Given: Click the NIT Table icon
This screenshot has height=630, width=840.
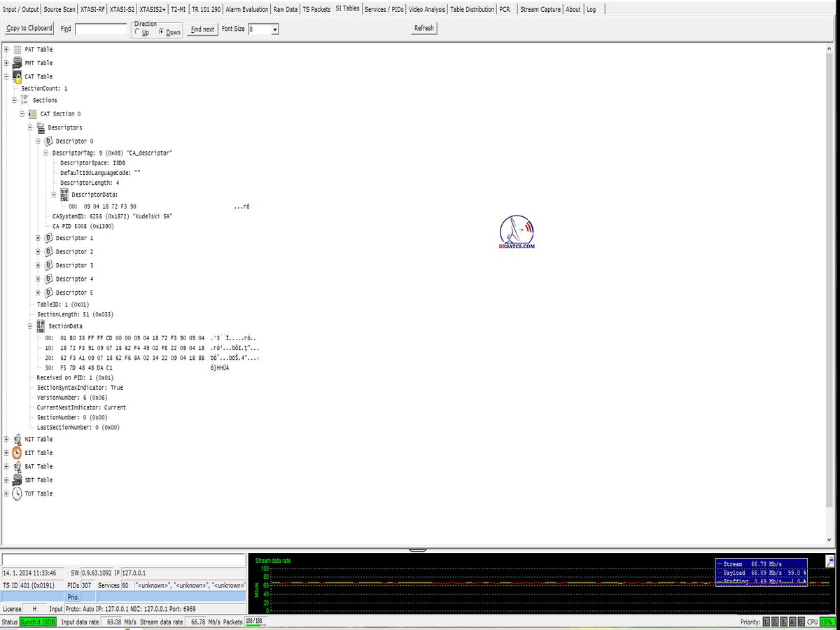Looking at the screenshot, I should coord(17,440).
